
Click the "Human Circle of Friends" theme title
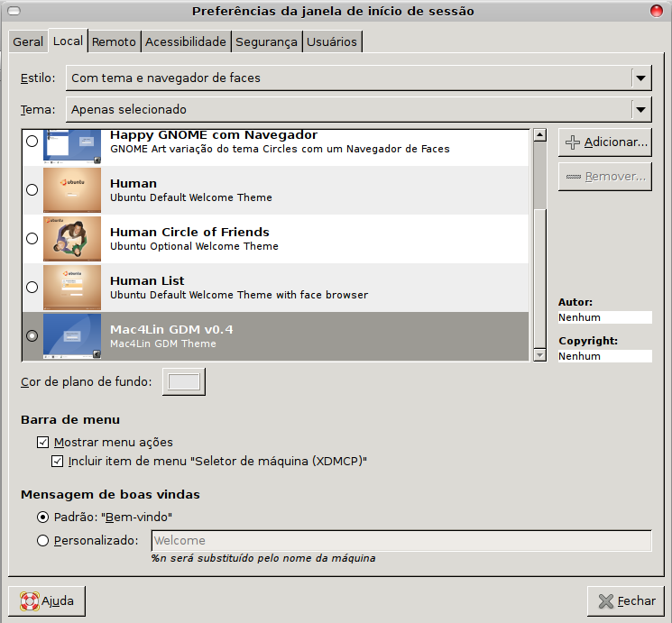(189, 233)
